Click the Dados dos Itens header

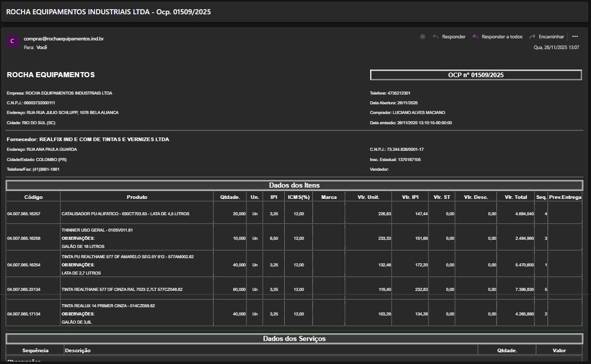294,185
